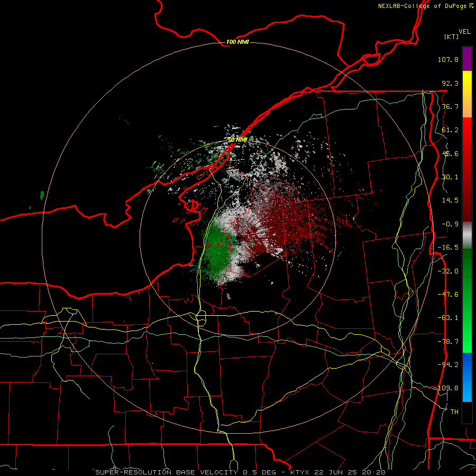This screenshot has width=476, height=476.
Task: Select the -0.9 legend value
Action: pos(450,224)
